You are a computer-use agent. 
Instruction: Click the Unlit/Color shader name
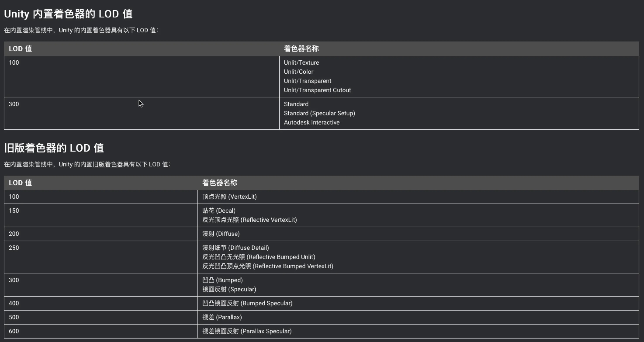point(298,72)
